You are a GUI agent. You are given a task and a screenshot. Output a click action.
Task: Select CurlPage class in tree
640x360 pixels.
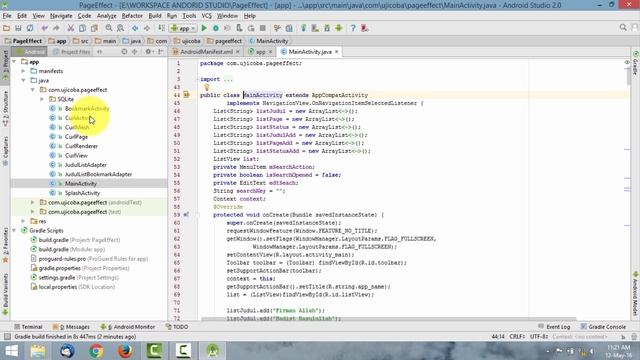pyautogui.click(x=76, y=137)
